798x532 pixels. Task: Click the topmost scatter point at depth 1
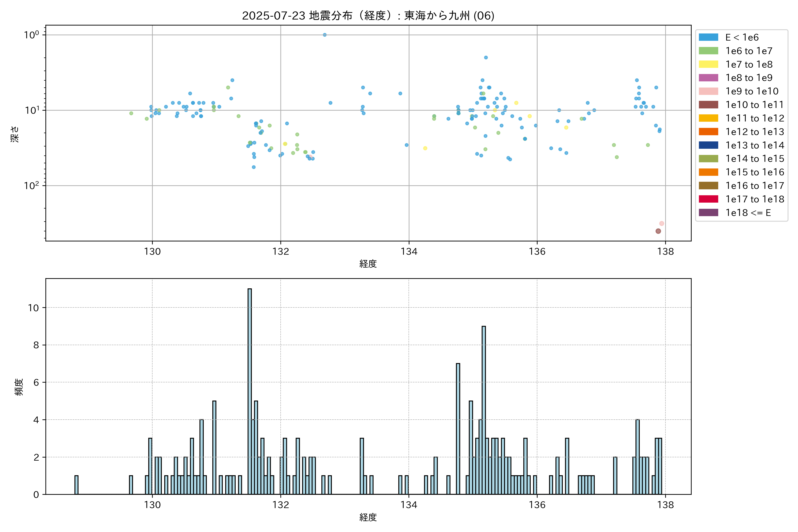pos(325,35)
